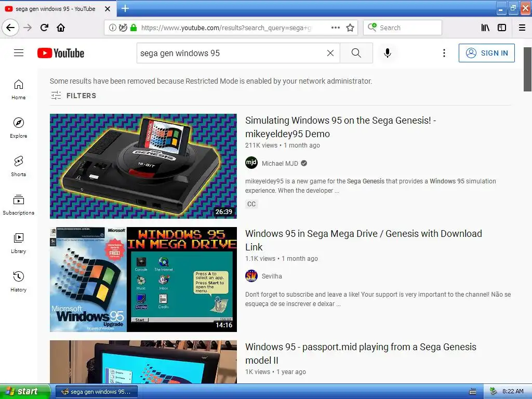Click the CC closed captions badge

[251, 204]
